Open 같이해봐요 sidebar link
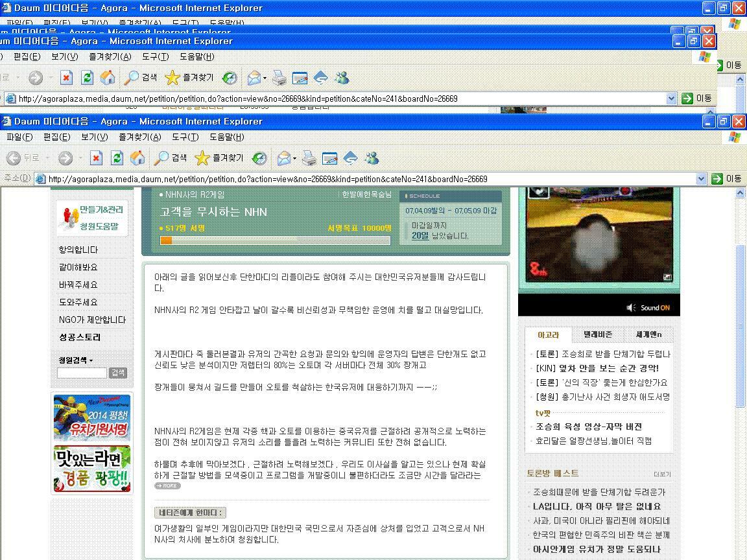The height and width of the screenshot is (560, 747). pyautogui.click(x=78, y=268)
